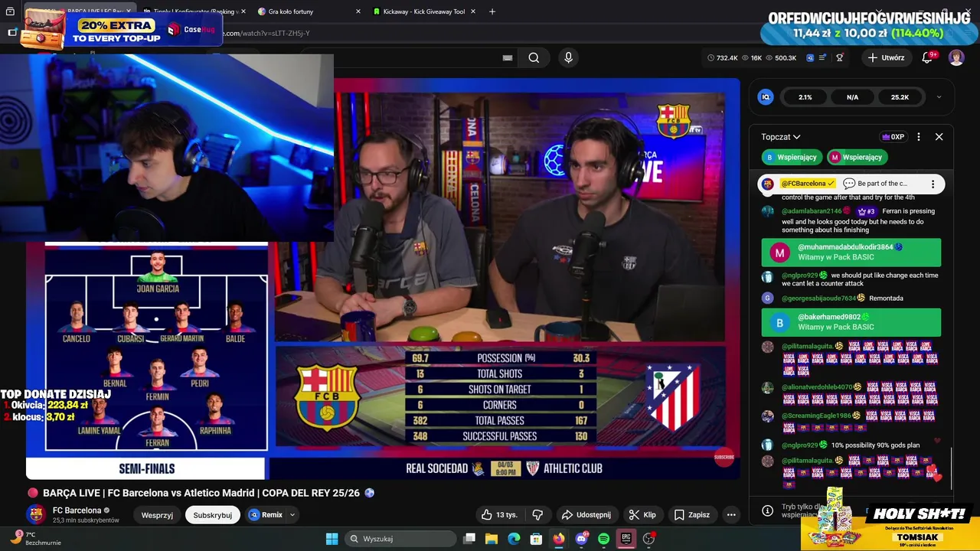980x551 pixels.
Task: Open Microsoft Edge from the taskbar
Action: click(x=514, y=539)
